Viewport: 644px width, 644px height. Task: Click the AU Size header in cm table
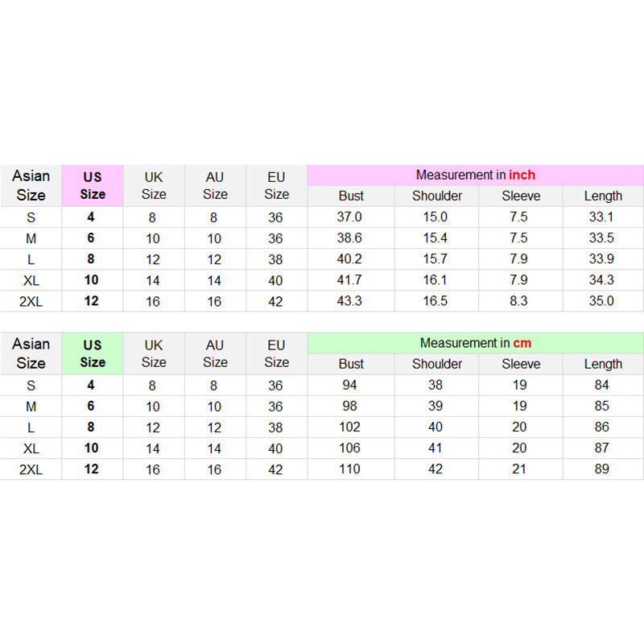pyautogui.click(x=215, y=353)
